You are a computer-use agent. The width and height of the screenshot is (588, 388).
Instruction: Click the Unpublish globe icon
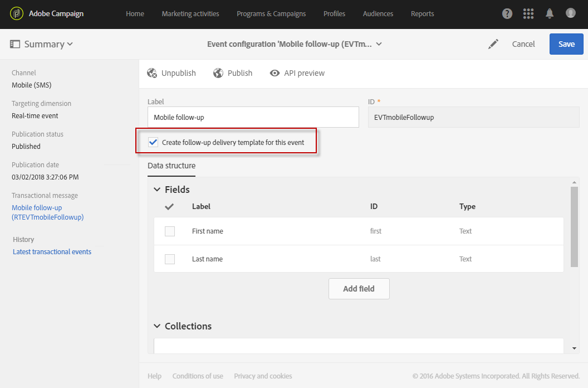[152, 73]
